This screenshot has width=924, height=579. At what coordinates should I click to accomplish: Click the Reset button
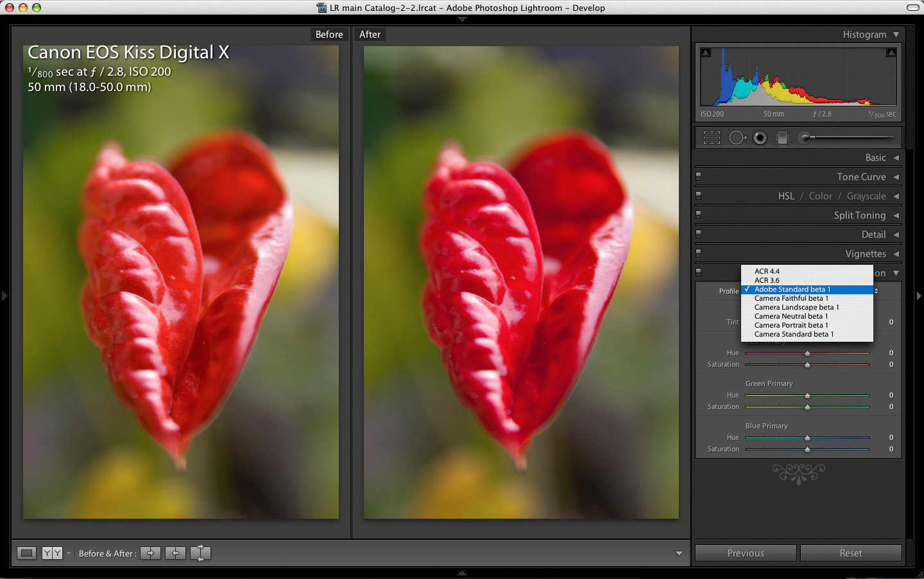pos(851,553)
